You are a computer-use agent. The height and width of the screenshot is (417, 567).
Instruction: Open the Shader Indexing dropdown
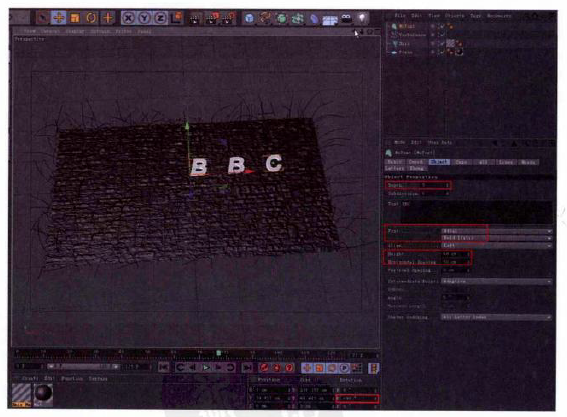(x=496, y=317)
